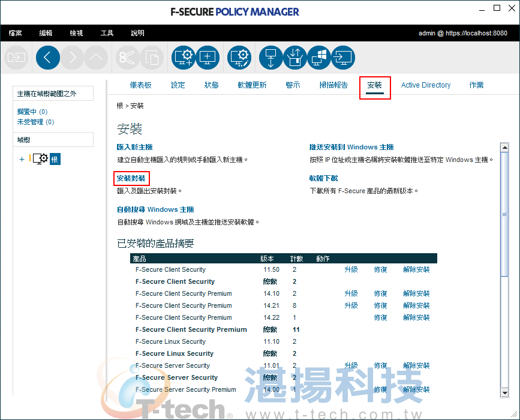Click the leftmost grayed toolbar icon
Screen dimensions: 520x420
(x=16, y=58)
